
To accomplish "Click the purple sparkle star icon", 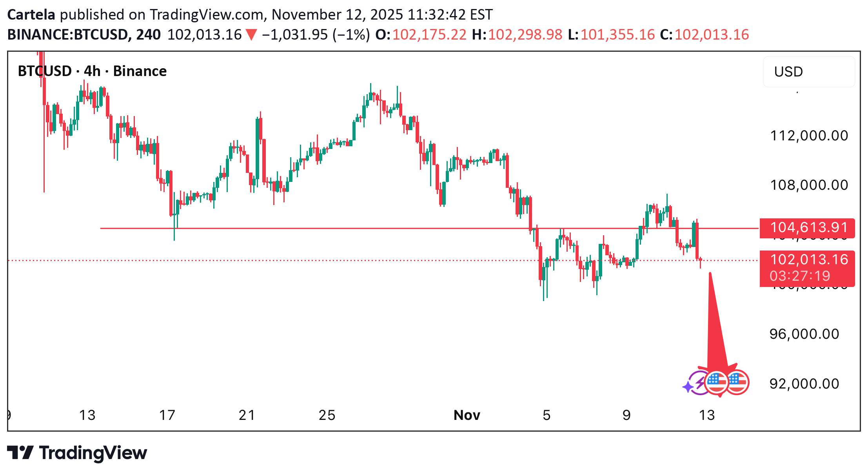I will 688,387.
